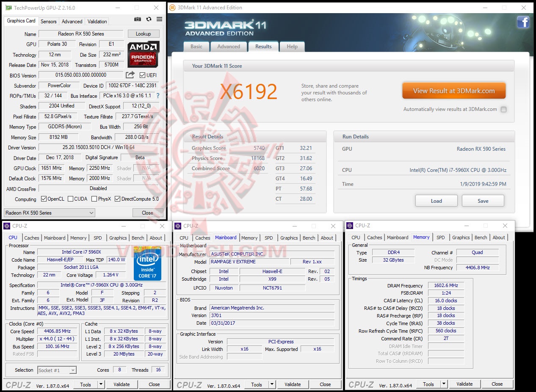
Task: Click the GPU-Z Close button
Action: pos(147,213)
